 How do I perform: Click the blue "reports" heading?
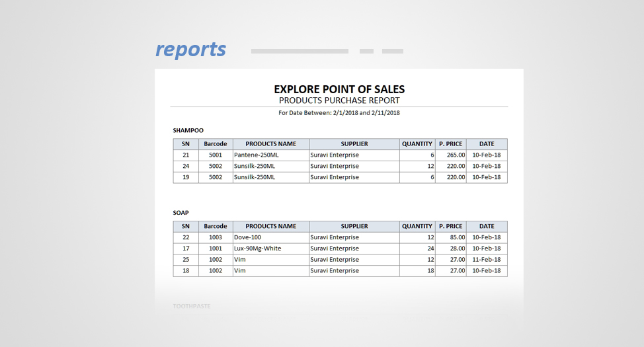click(190, 50)
